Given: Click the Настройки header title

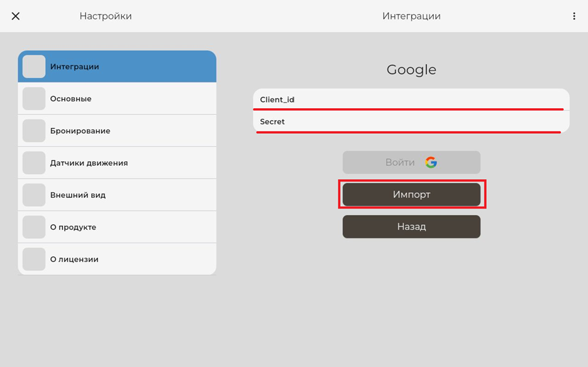Looking at the screenshot, I should [x=106, y=16].
